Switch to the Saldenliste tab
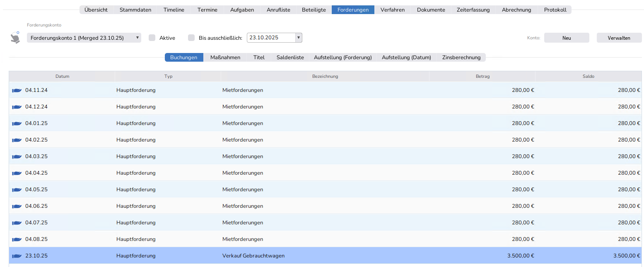The image size is (644, 267). (290, 58)
